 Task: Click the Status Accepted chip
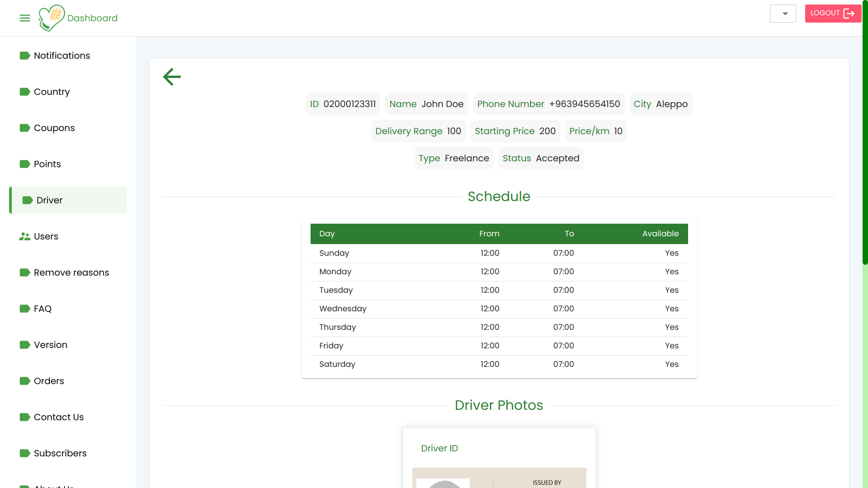coord(541,158)
